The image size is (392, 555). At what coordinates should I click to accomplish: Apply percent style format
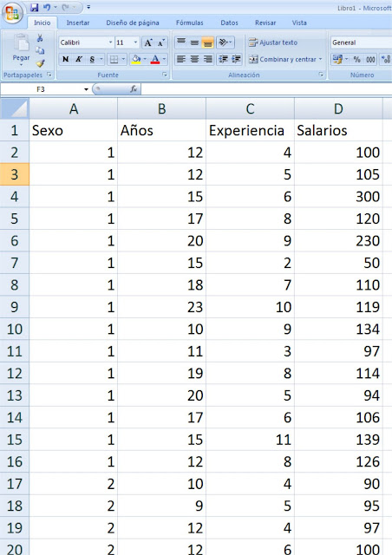coord(356,60)
